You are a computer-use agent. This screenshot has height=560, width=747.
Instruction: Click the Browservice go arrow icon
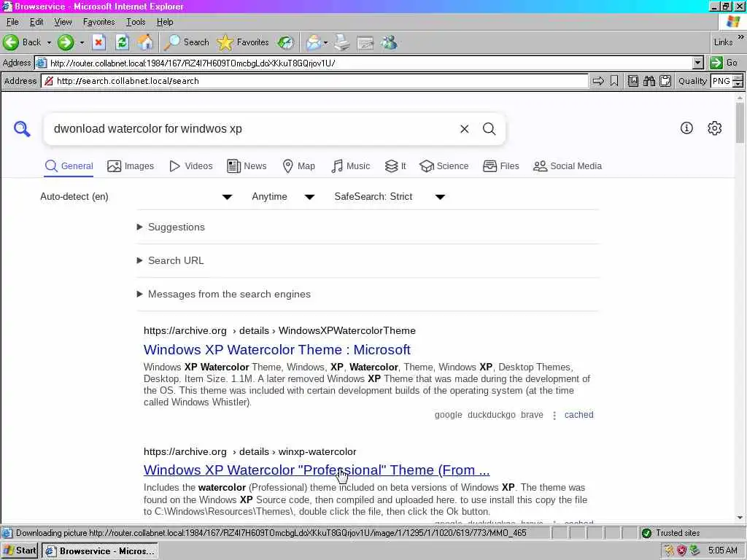click(x=598, y=81)
